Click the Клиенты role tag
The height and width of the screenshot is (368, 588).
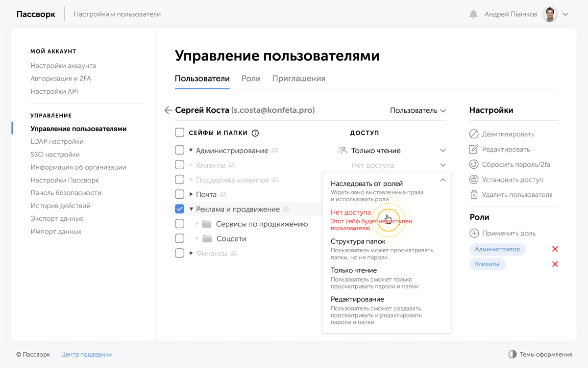(x=487, y=264)
